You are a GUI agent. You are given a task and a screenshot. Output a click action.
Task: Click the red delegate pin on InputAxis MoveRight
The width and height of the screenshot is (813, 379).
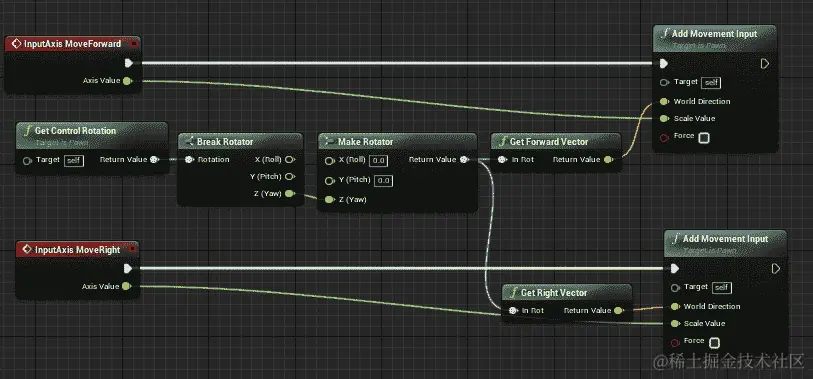click(133, 249)
